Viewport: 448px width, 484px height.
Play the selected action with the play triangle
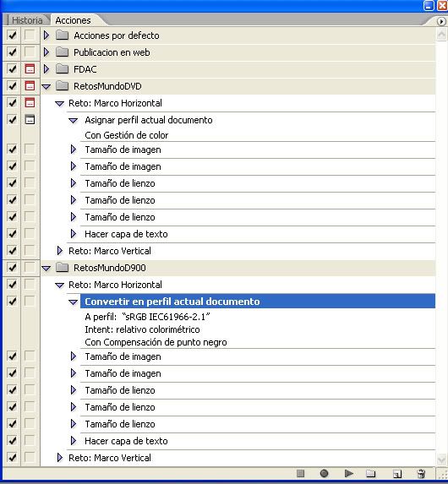tap(349, 473)
